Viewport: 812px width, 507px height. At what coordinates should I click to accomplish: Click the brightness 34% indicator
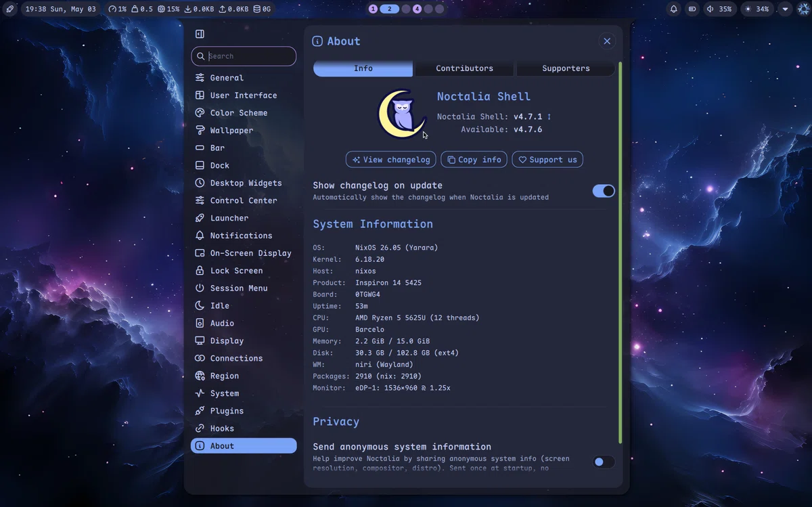coord(757,9)
